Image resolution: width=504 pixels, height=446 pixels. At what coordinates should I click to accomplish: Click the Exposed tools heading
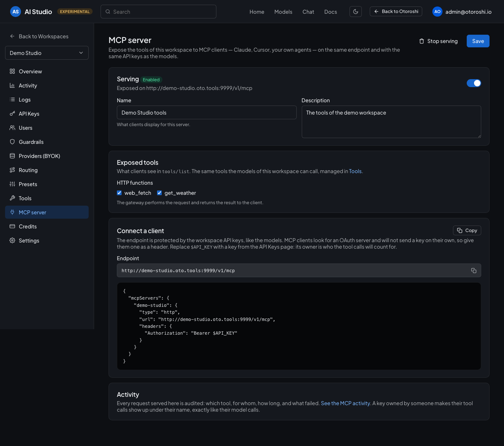pos(137,163)
